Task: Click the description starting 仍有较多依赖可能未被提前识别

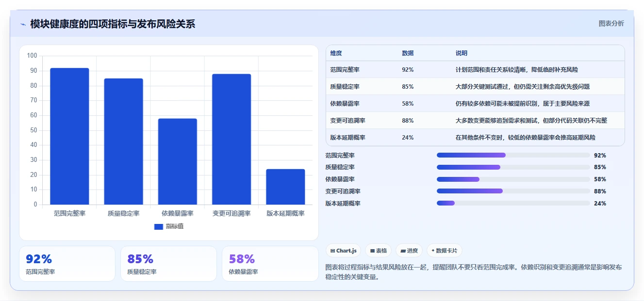Action: point(523,104)
